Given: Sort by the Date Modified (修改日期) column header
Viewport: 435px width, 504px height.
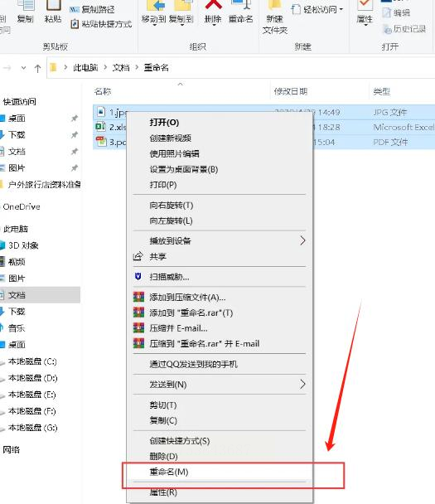Looking at the screenshot, I should [291, 92].
